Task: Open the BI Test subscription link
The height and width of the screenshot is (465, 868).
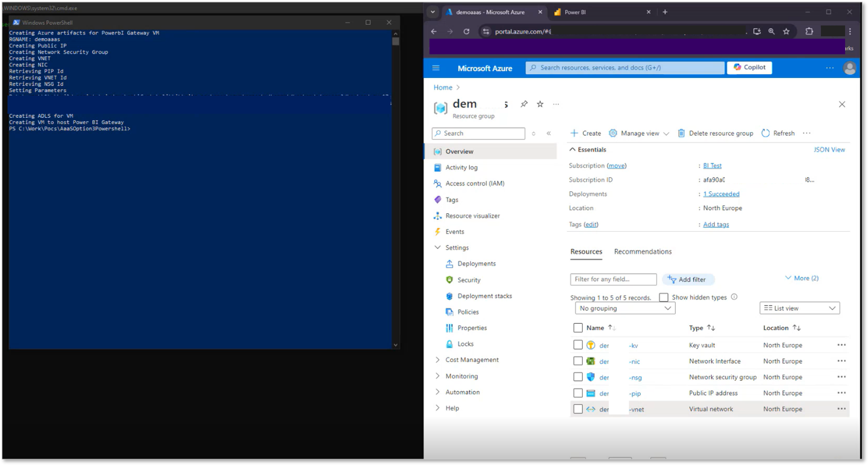Action: click(712, 166)
